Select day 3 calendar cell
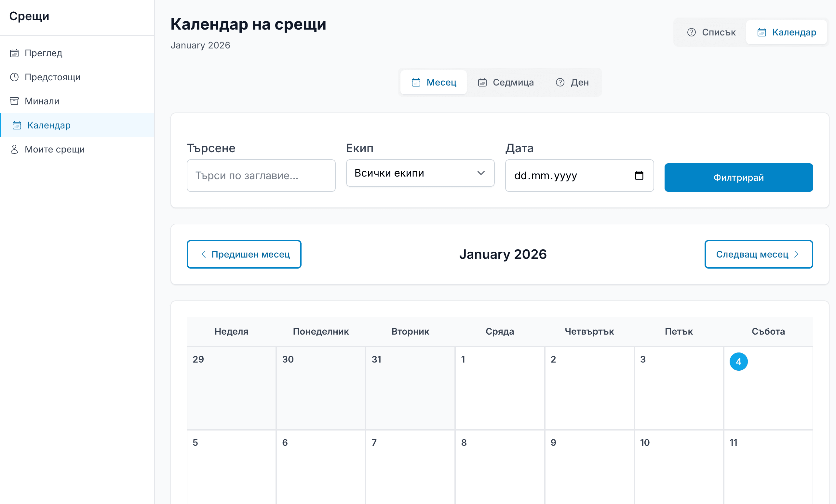This screenshot has width=836, height=504. click(x=679, y=388)
